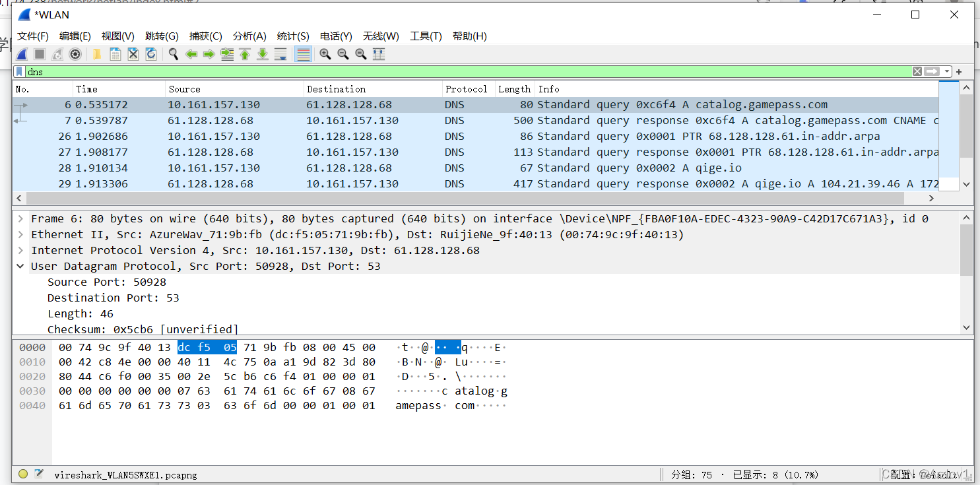
Task: Select Checksum: 0x5cb6 [unverified] field
Action: pyautogui.click(x=143, y=329)
